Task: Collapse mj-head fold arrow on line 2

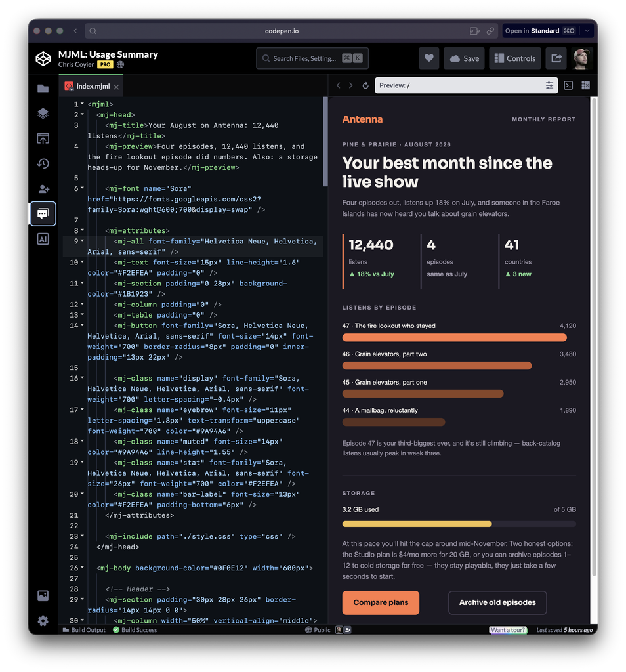Action: [x=82, y=114]
